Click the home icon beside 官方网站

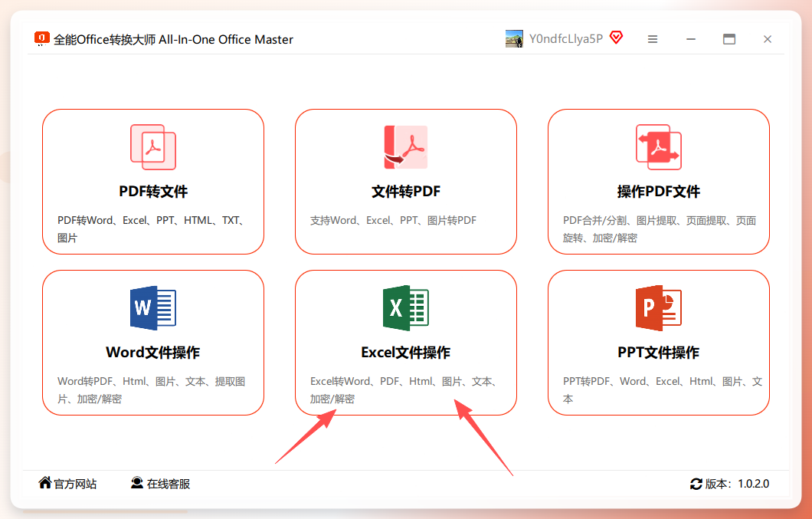tap(45, 483)
